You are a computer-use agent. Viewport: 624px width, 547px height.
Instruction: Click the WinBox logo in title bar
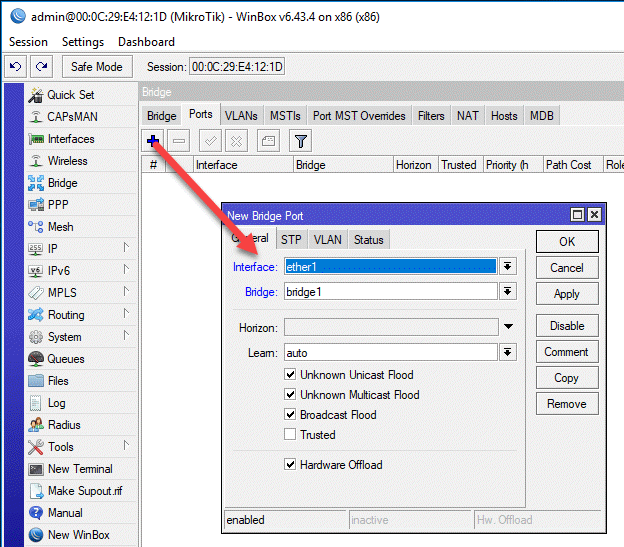tap(18, 16)
